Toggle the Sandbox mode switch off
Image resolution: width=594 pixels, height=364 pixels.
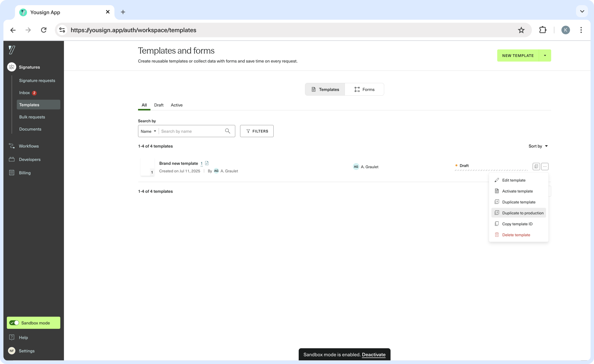(x=14, y=322)
